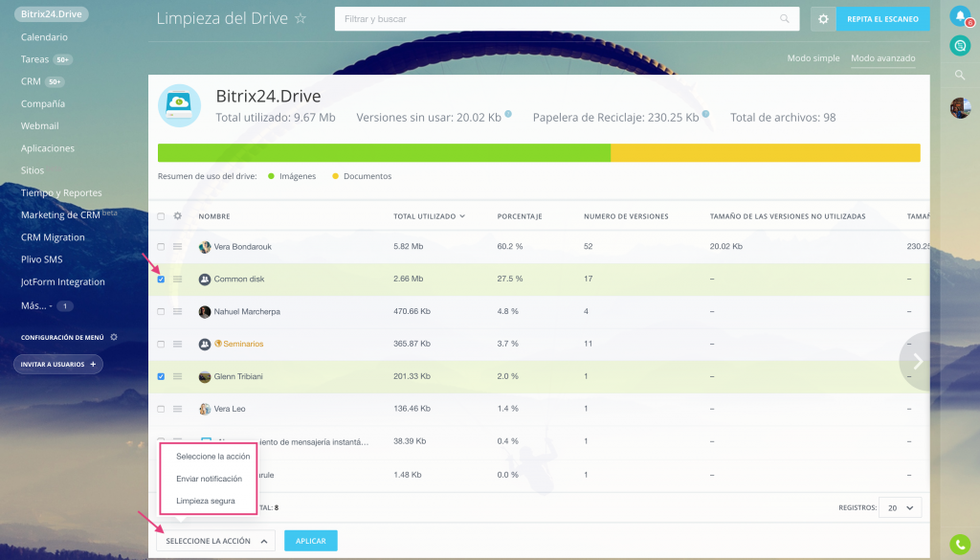Click the Bitrix24.Drive cloud disk icon

point(179,105)
